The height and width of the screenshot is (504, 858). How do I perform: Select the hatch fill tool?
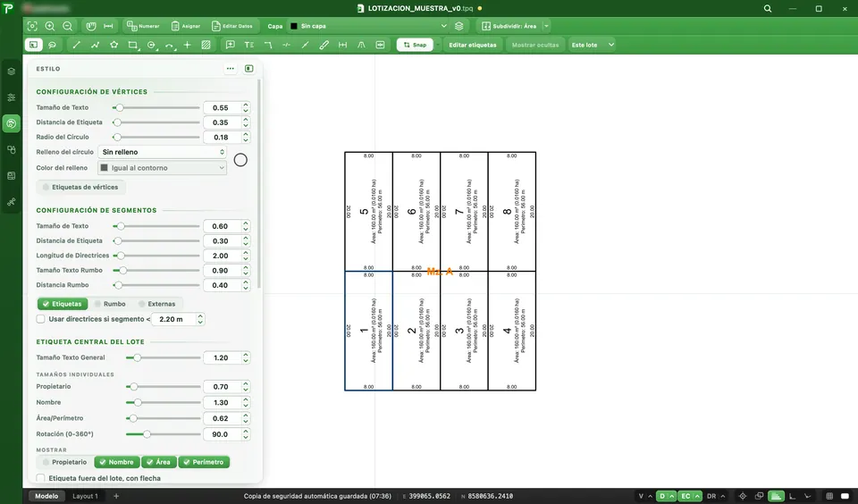point(206,45)
